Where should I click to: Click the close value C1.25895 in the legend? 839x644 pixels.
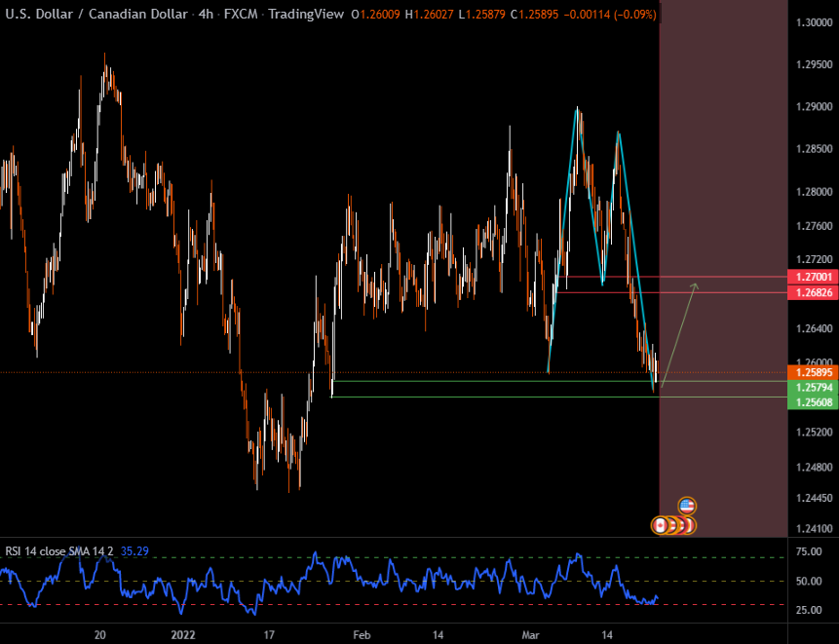pos(535,15)
